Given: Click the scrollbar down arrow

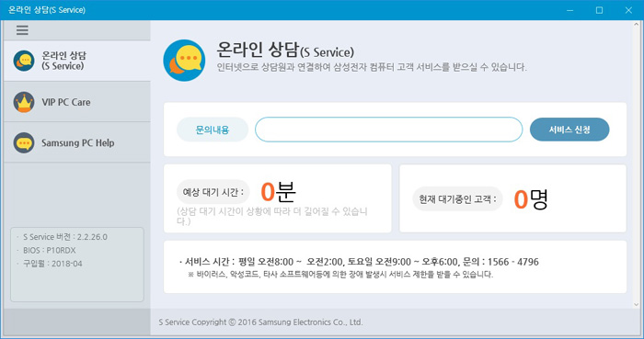Looking at the screenshot, I should point(637,305).
